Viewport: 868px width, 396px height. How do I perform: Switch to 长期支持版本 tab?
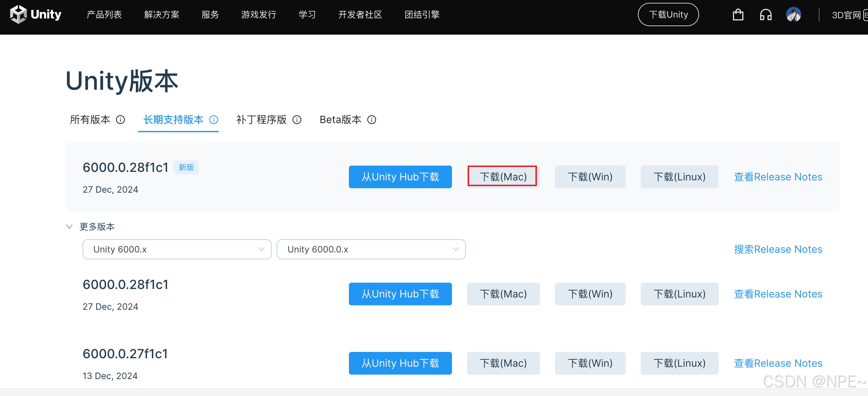click(x=174, y=120)
